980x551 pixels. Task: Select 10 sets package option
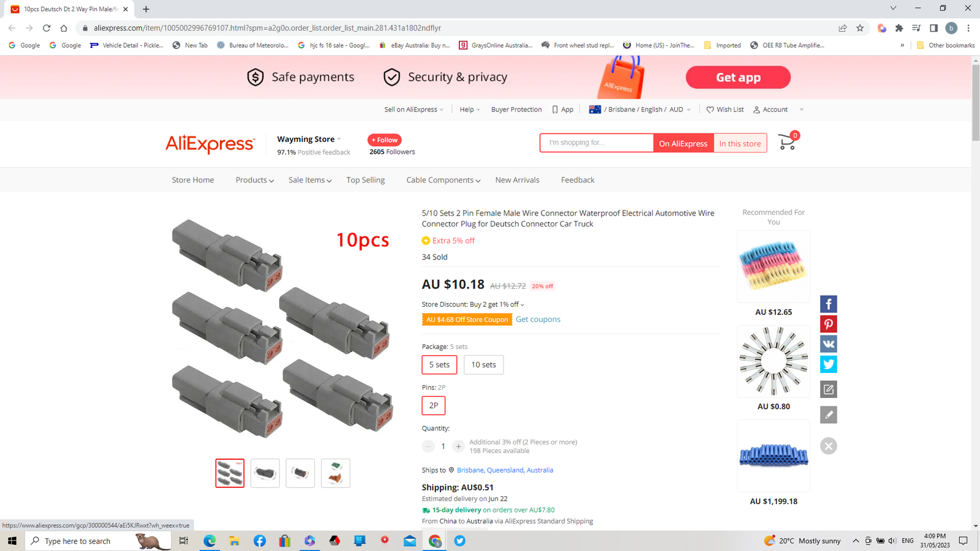pyautogui.click(x=483, y=364)
